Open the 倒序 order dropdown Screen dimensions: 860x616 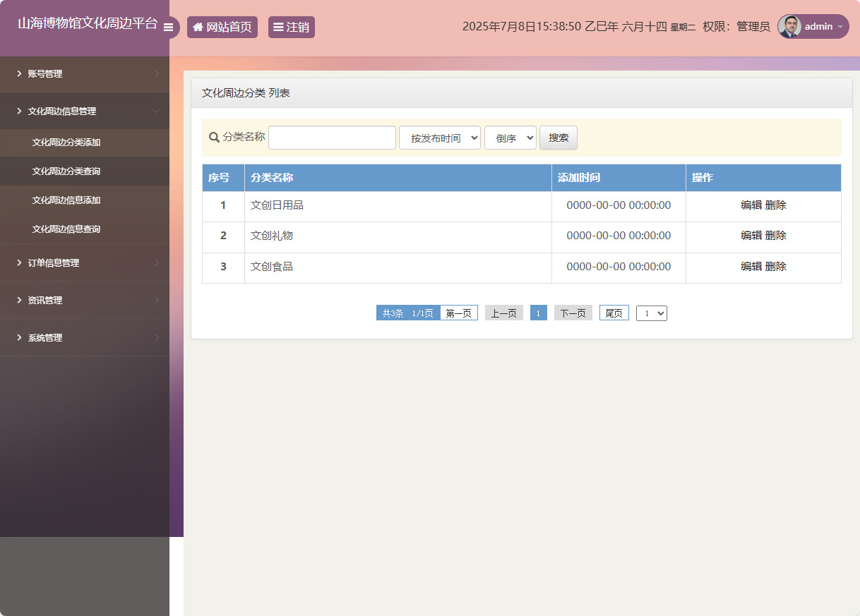point(510,138)
